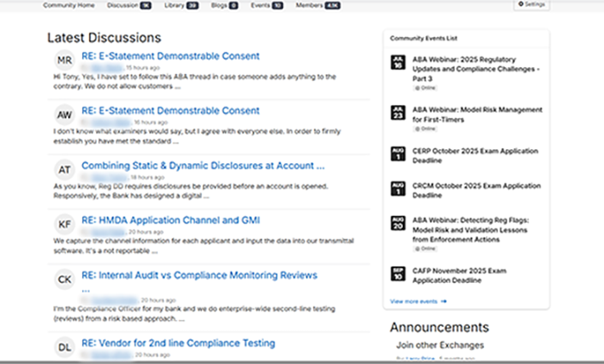
Task: Open the AT member avatar
Action: coord(65,169)
